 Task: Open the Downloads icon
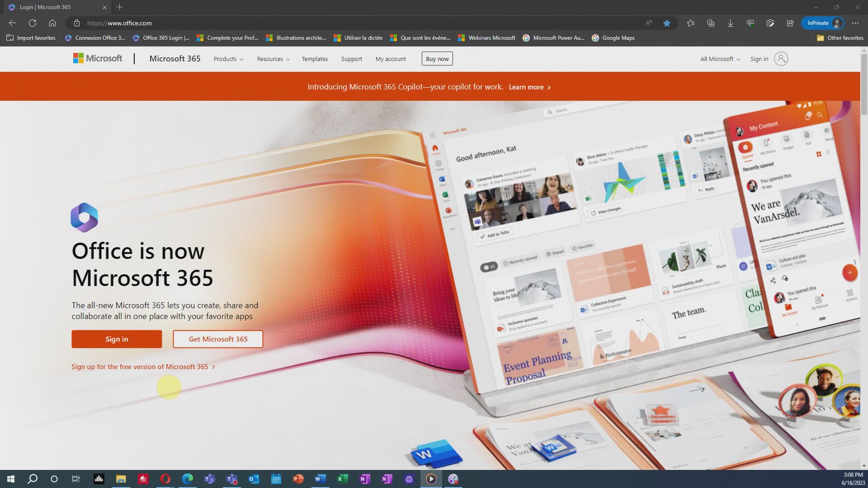731,23
